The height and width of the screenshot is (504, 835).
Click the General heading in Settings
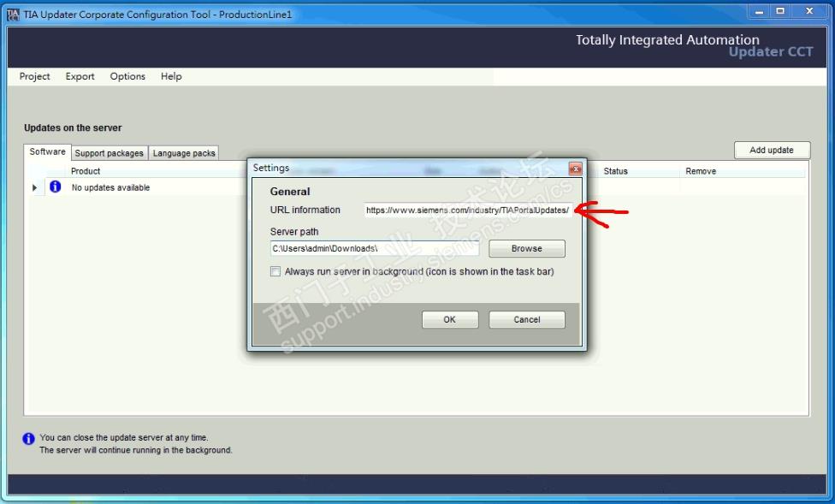(x=290, y=192)
